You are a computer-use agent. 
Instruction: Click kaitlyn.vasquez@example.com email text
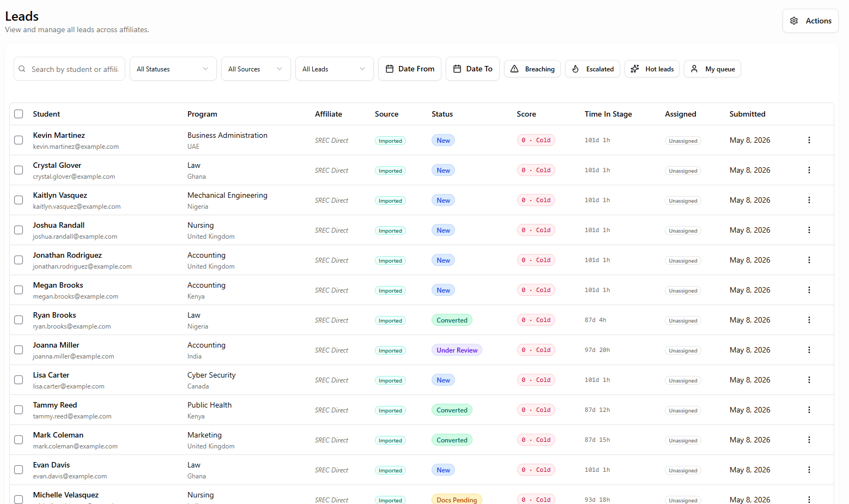(77, 207)
